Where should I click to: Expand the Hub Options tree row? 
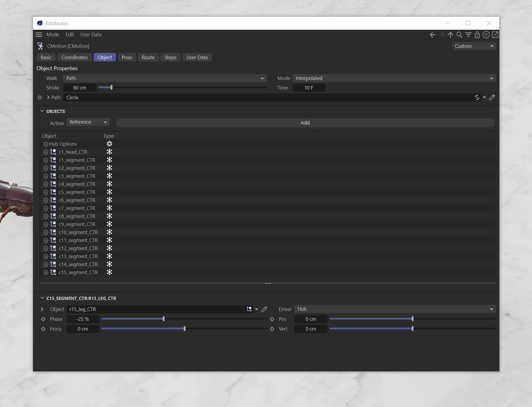[x=45, y=144]
